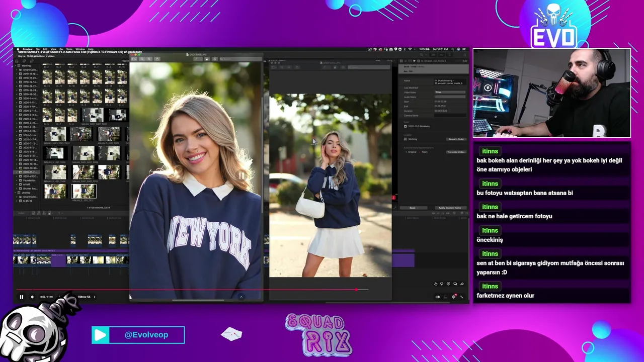
Task: Select purple gap clip in left timeline
Action: coord(58,260)
